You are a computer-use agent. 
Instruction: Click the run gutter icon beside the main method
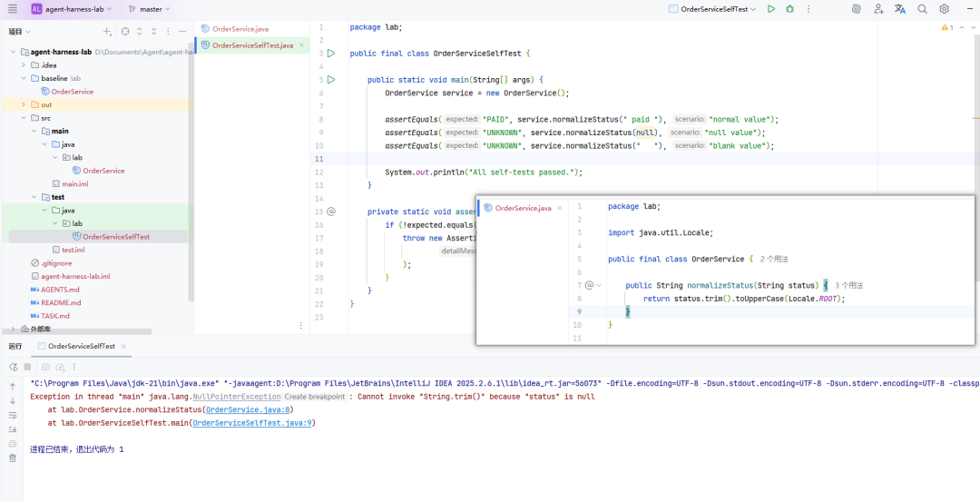331,79
